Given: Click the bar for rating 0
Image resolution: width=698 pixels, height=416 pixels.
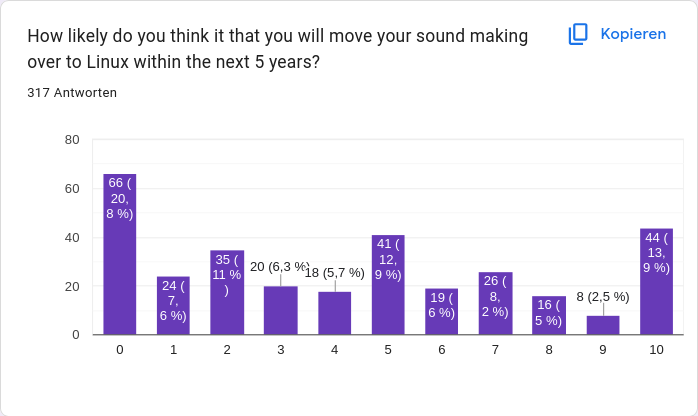Looking at the screenshot, I should 120,255.
